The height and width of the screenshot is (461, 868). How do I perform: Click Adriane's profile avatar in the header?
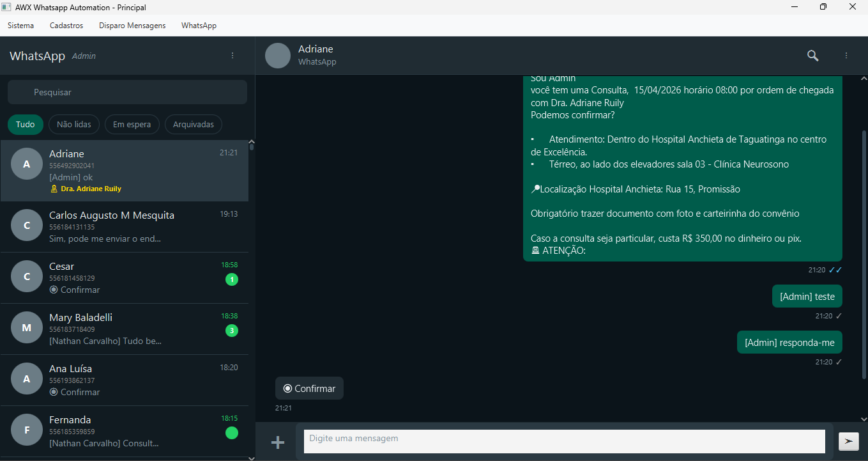tap(278, 56)
